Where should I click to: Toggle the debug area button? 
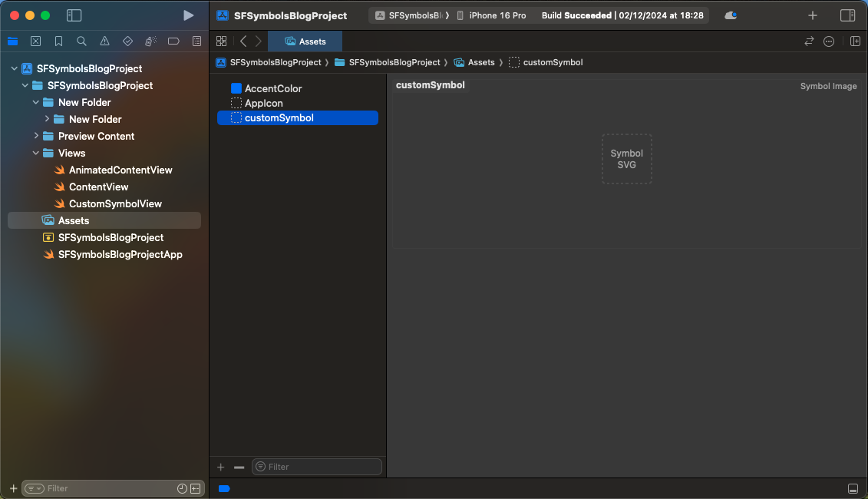pyautogui.click(x=853, y=488)
